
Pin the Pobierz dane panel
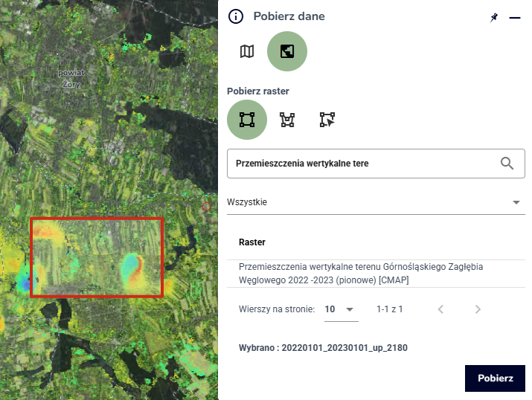494,17
